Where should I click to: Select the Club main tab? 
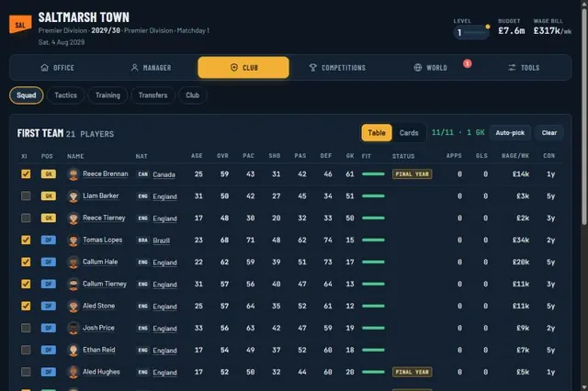coord(243,68)
